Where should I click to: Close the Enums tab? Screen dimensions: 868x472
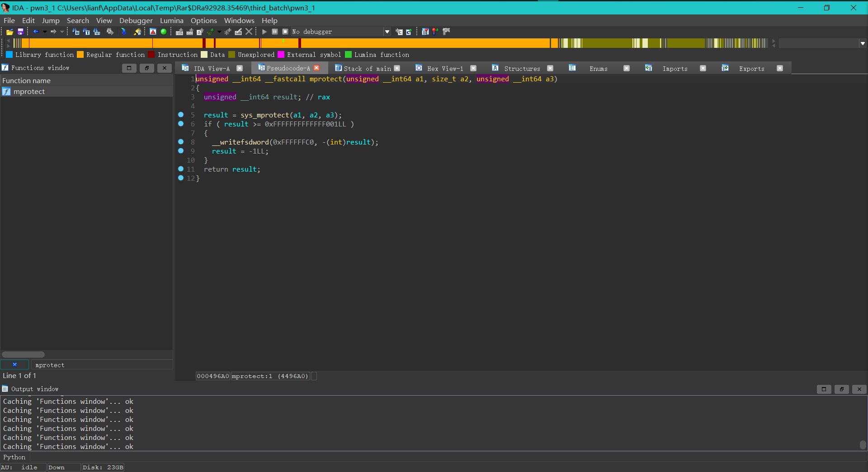tap(627, 68)
